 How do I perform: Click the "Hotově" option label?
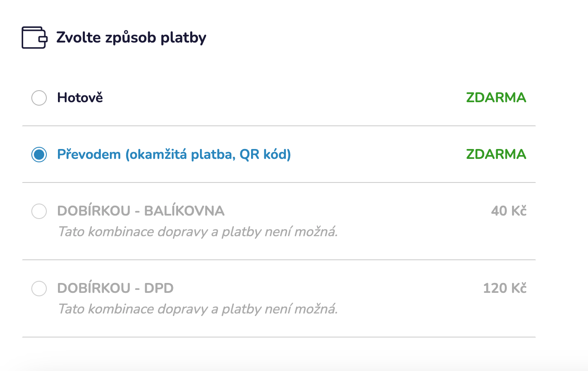pyautogui.click(x=80, y=98)
